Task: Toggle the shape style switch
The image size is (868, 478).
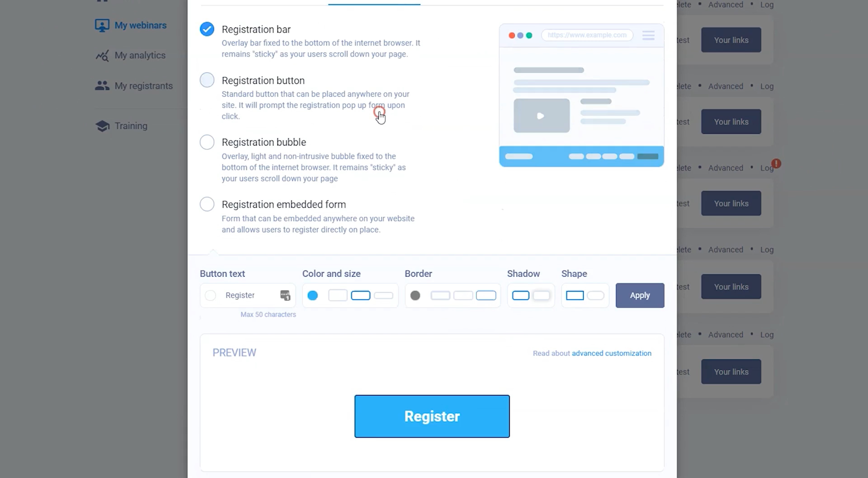Action: point(596,295)
